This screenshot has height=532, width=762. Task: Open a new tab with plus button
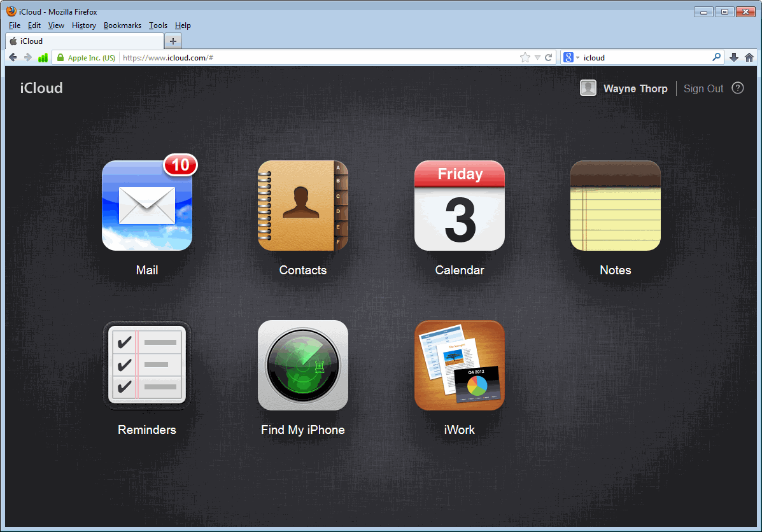pyautogui.click(x=173, y=41)
